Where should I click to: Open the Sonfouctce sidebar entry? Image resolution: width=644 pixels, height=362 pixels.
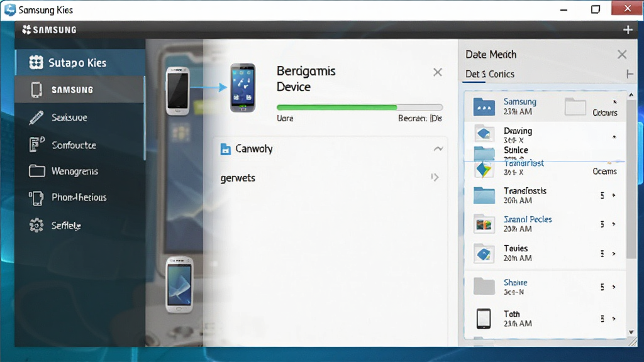pos(80,145)
